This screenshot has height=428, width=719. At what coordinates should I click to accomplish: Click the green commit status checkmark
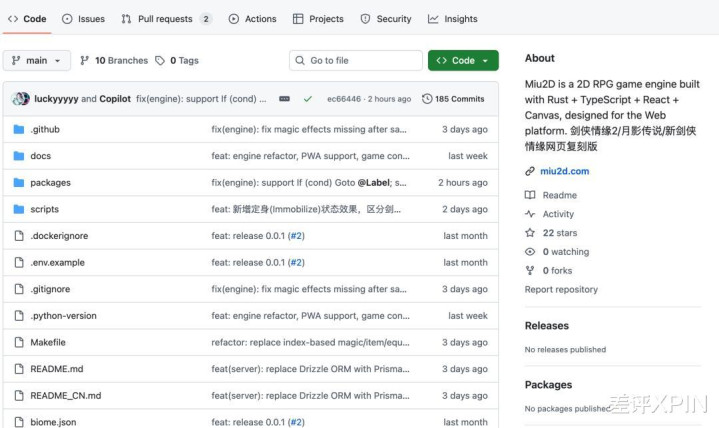(x=308, y=99)
